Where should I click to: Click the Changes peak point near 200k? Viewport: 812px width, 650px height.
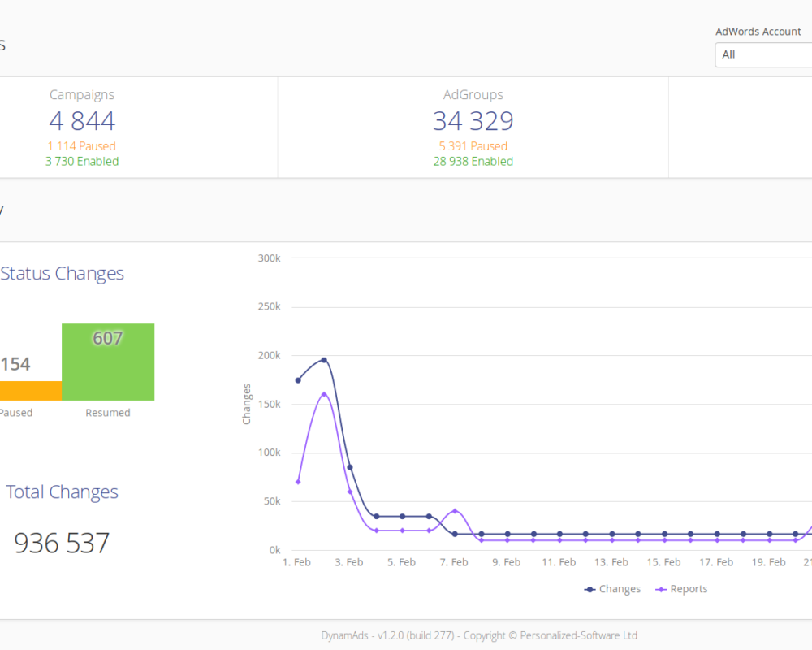pyautogui.click(x=324, y=360)
